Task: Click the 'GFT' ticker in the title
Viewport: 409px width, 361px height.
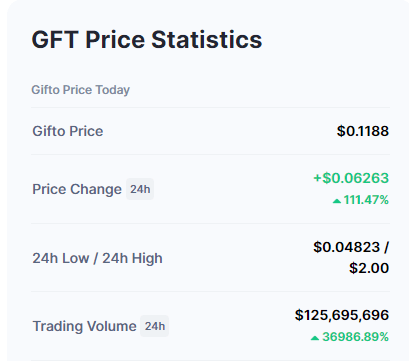Action: 55,40
